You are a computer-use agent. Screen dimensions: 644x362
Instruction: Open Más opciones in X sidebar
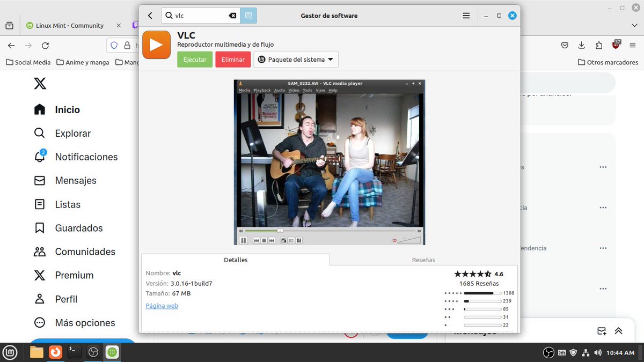pyautogui.click(x=75, y=323)
